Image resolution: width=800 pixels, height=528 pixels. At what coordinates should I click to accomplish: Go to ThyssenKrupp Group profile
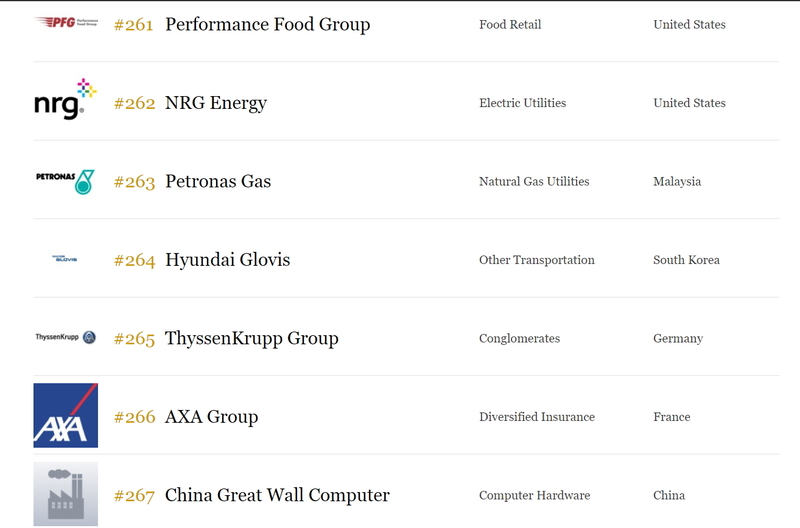point(252,338)
